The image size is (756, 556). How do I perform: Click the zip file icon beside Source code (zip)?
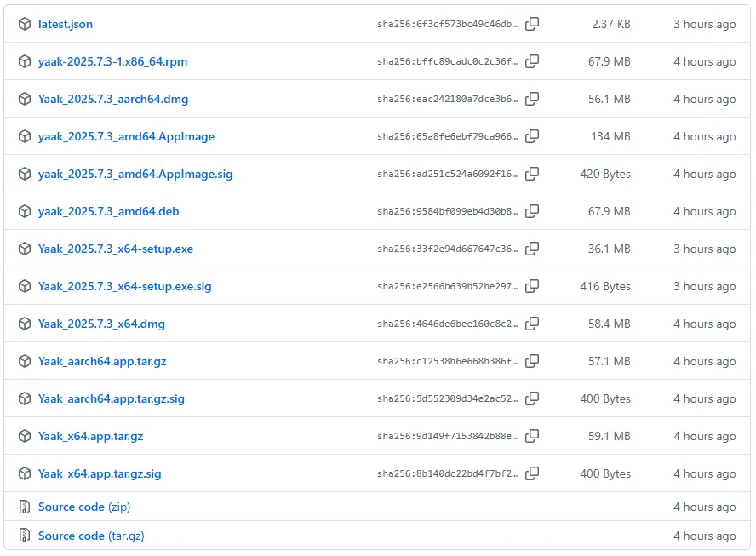(25, 507)
